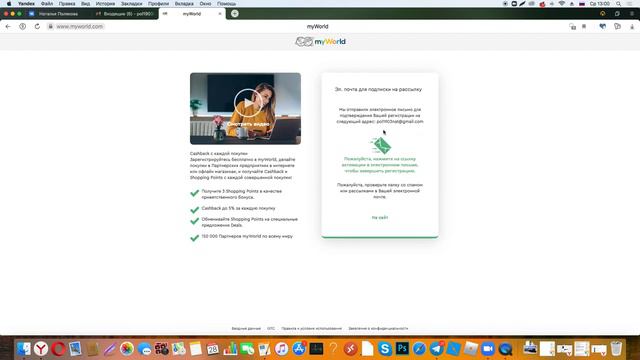Reload the myWorld page
This screenshot has height=360, width=640.
coord(37,27)
